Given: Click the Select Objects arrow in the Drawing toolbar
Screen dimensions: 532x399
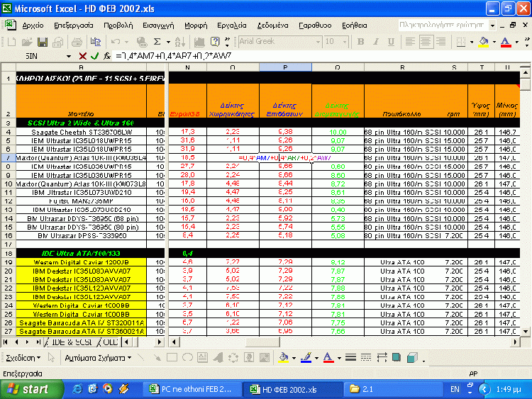Looking at the screenshot, I should tap(51, 358).
